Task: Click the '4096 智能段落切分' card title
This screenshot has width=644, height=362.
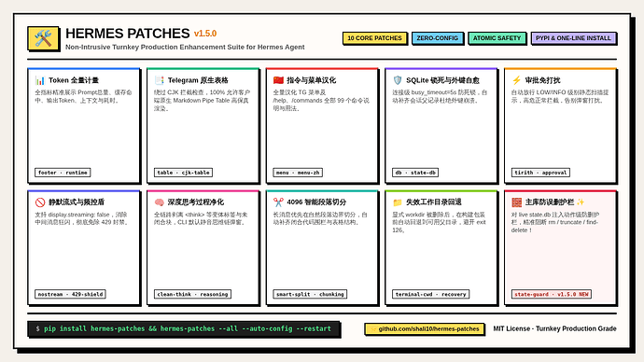Action: coord(316,202)
